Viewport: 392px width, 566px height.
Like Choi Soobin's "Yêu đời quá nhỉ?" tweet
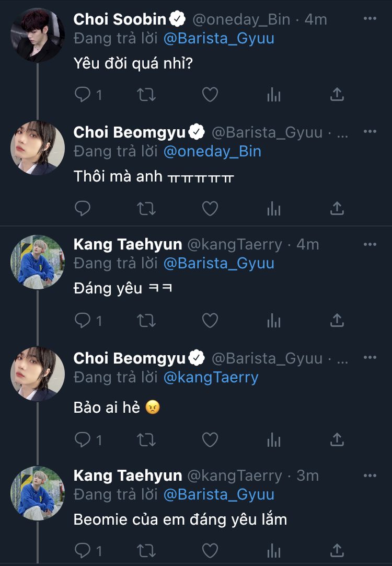210,95
